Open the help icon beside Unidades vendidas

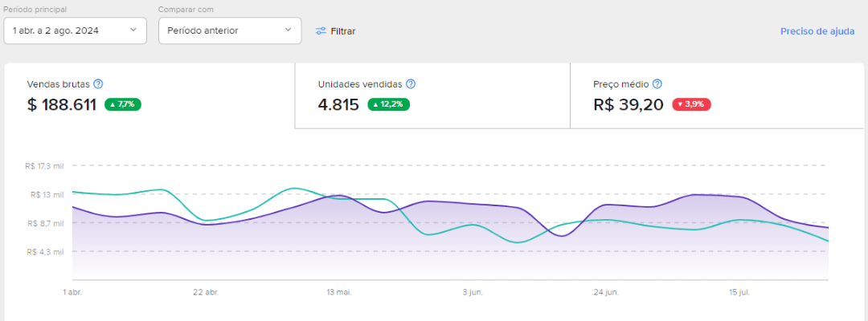[411, 84]
